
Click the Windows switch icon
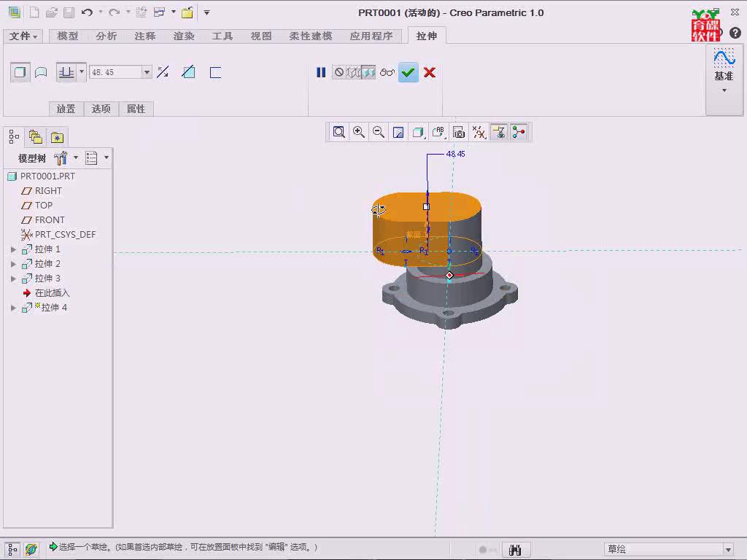click(x=160, y=12)
